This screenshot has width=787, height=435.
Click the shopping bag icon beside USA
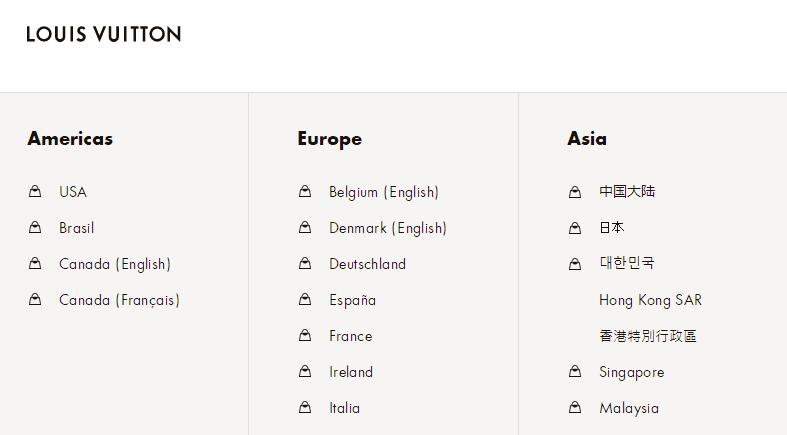35,191
